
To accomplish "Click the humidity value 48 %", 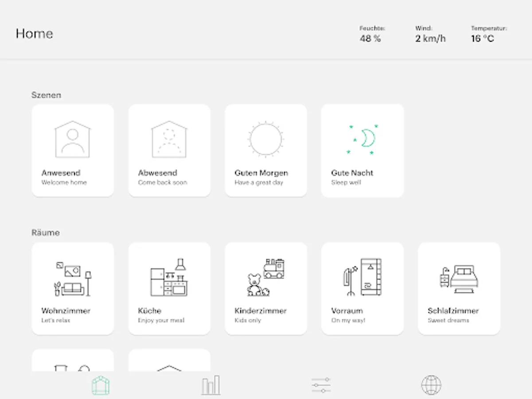I will click(x=370, y=39).
